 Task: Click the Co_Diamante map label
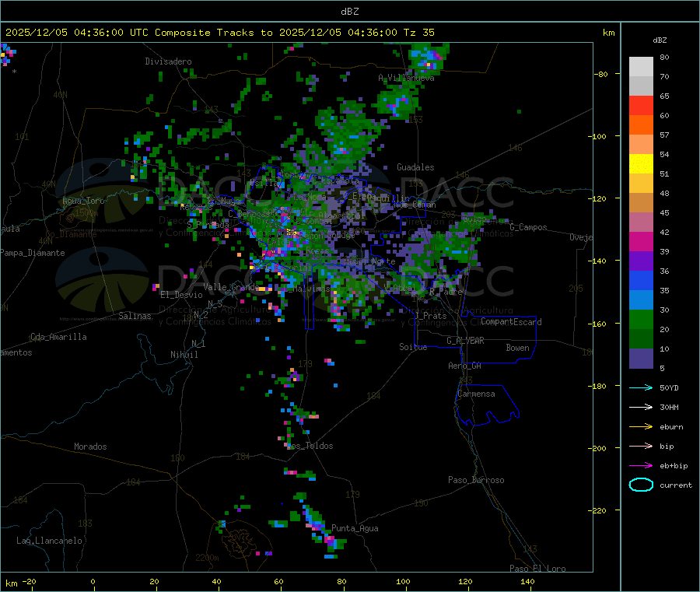tap(71, 234)
